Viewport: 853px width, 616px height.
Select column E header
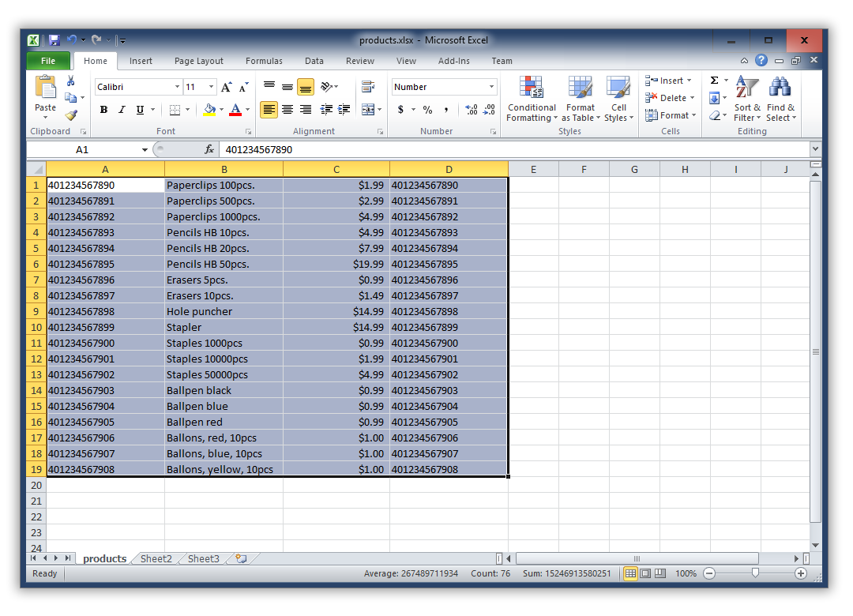pos(533,169)
